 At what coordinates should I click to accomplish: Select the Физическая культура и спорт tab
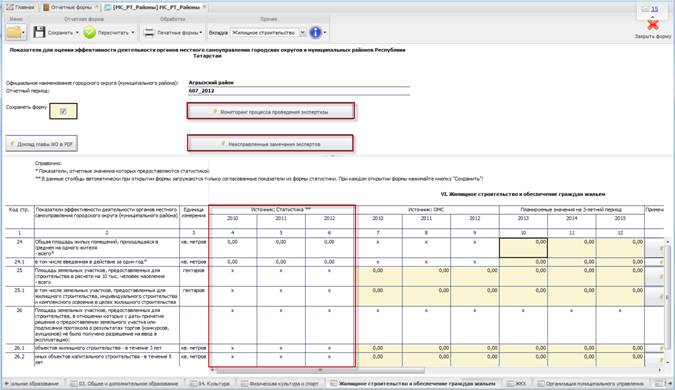tap(280, 383)
